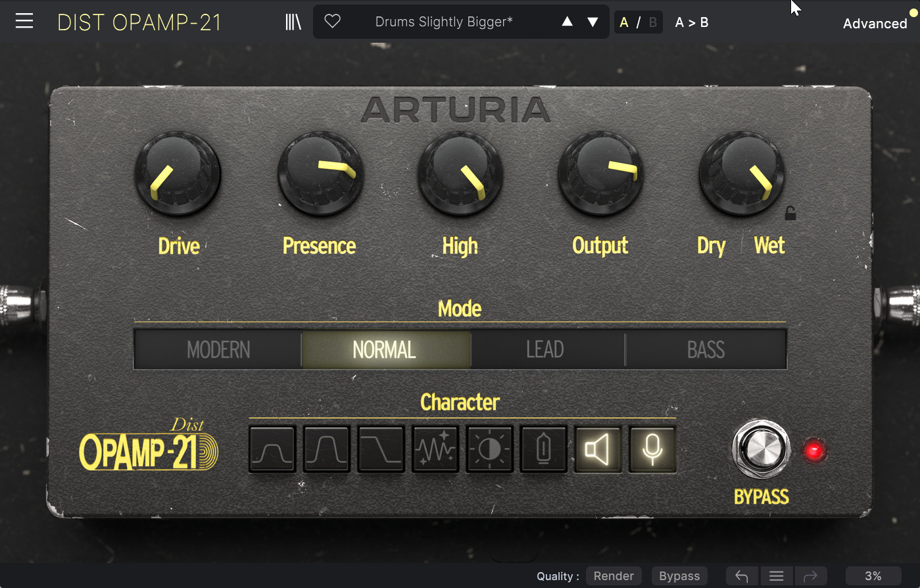This screenshot has width=920, height=588.
Task: Open the Advanced panel
Action: coord(875,24)
